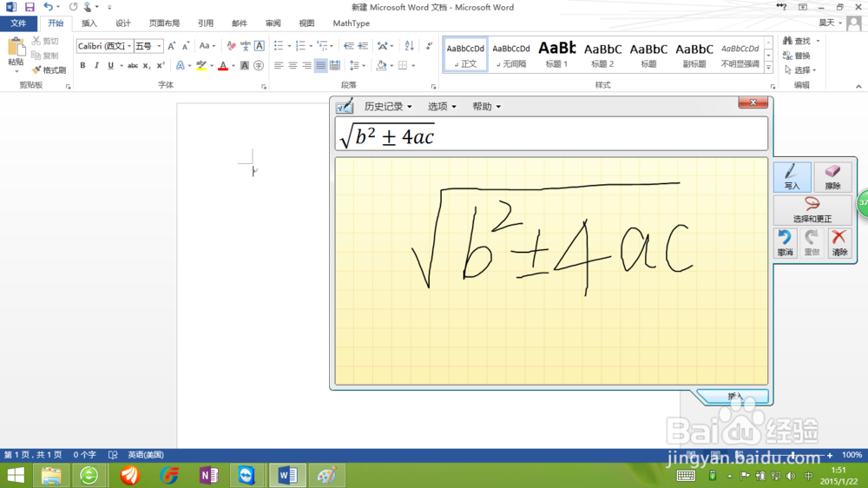
Task: Click the Cut scissors icon
Action: (36, 41)
